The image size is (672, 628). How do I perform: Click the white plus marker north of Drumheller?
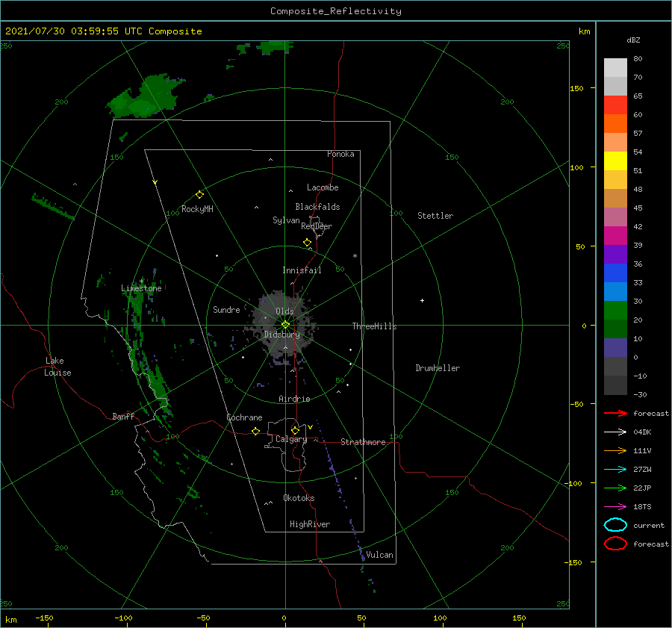pyautogui.click(x=422, y=300)
